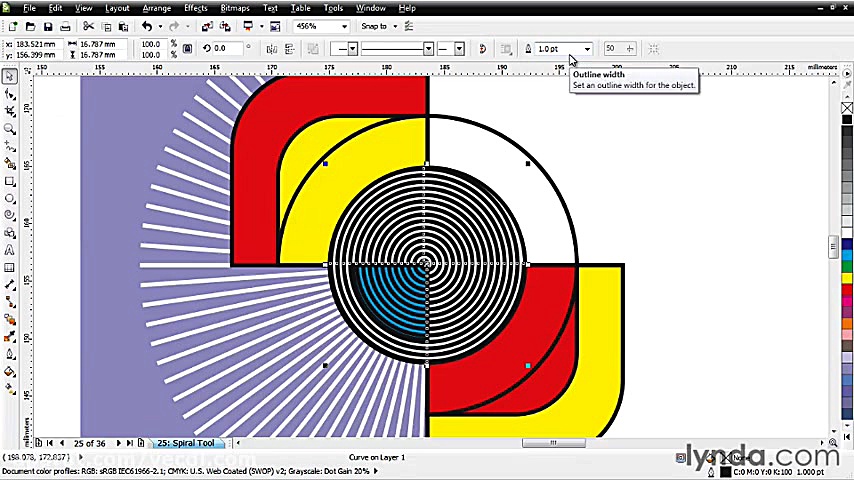The height and width of the screenshot is (480, 854).
Task: Open the Bitmaps menu
Action: (x=235, y=8)
